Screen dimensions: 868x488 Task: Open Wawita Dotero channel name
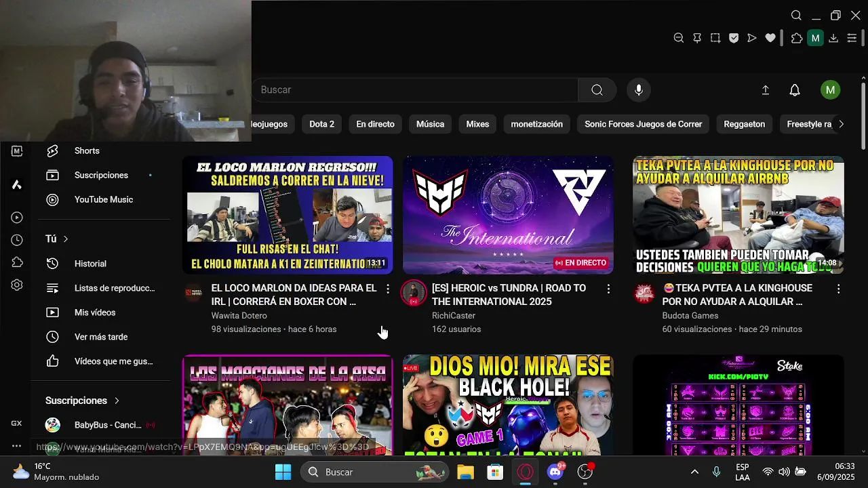coord(239,316)
